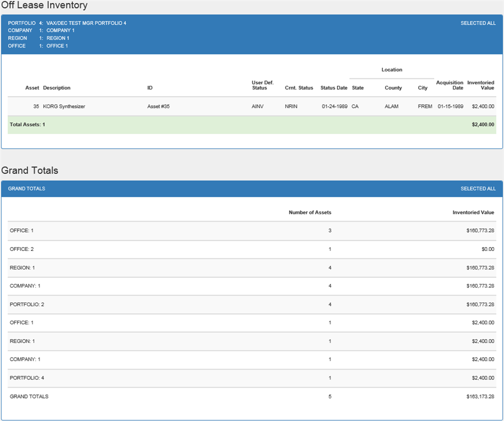Click the 'Crnt. Status' column header
This screenshot has height=421, width=504.
tap(299, 88)
